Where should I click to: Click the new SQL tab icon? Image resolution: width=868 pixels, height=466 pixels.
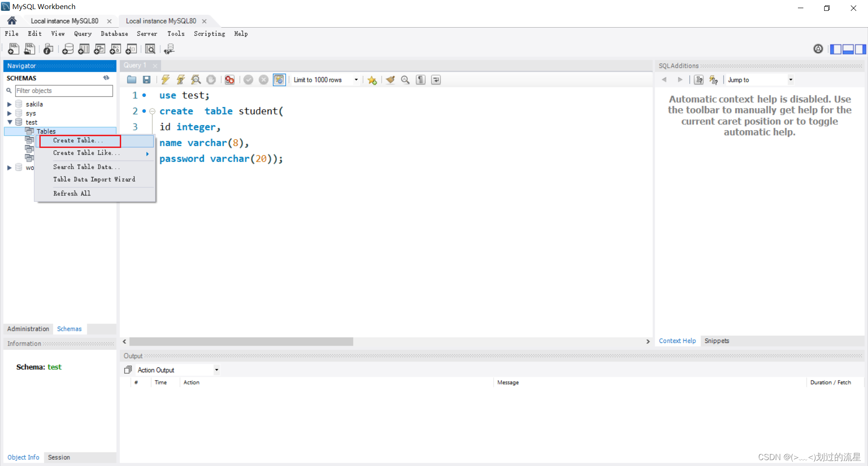pyautogui.click(x=14, y=49)
